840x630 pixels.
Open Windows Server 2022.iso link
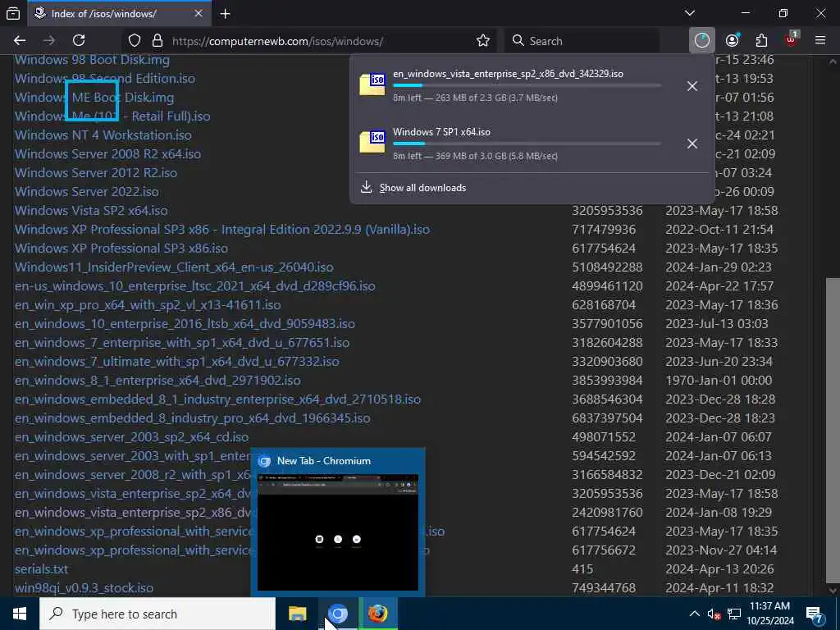[x=87, y=191]
